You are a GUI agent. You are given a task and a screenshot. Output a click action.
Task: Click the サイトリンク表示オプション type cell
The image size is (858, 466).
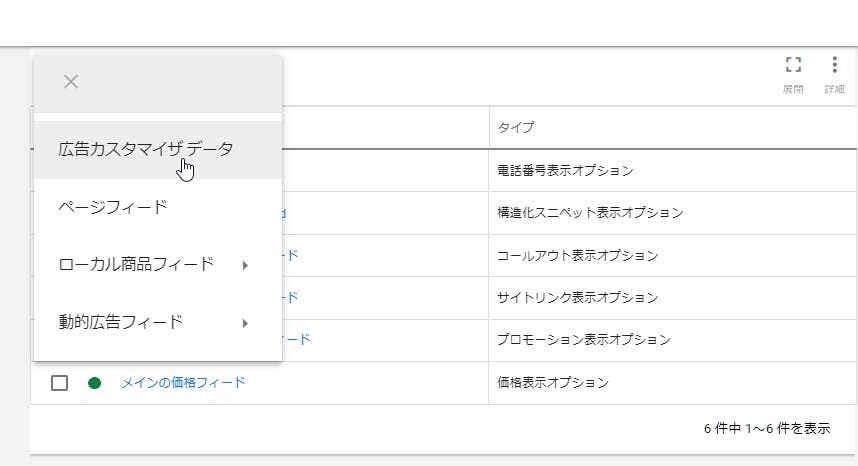point(577,298)
